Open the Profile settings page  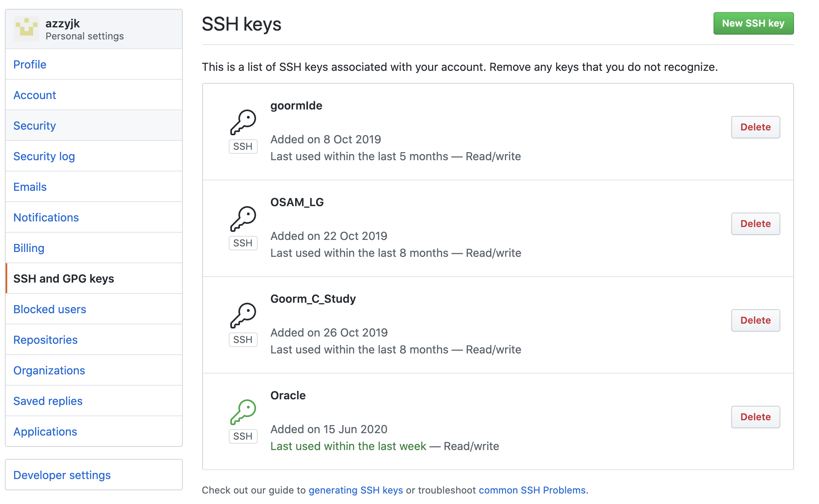click(30, 64)
